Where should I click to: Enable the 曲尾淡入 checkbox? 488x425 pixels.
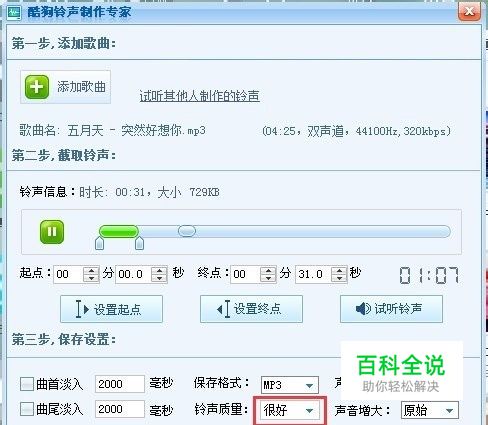point(27,409)
